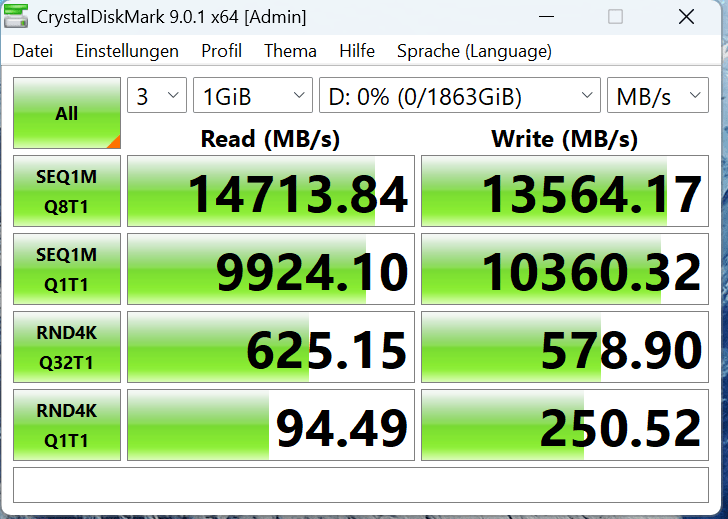Screen dimensions: 728x519
Task: Expand the test size dropdown showing 1GiB
Action: (253, 95)
